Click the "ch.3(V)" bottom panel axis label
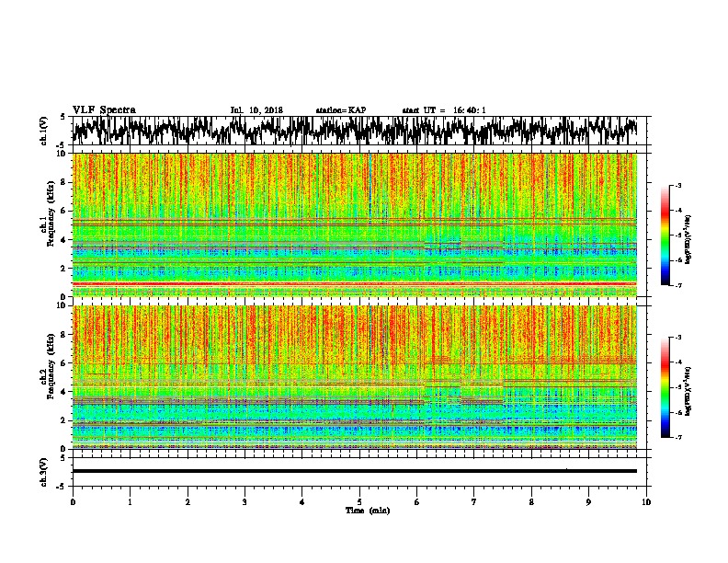Screen dimensions: 728x563 click(x=44, y=472)
